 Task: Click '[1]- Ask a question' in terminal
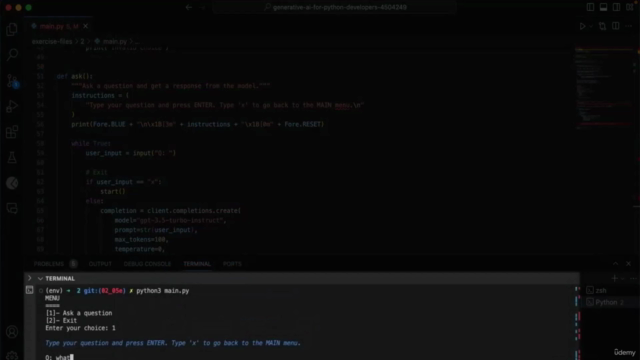tap(79, 313)
